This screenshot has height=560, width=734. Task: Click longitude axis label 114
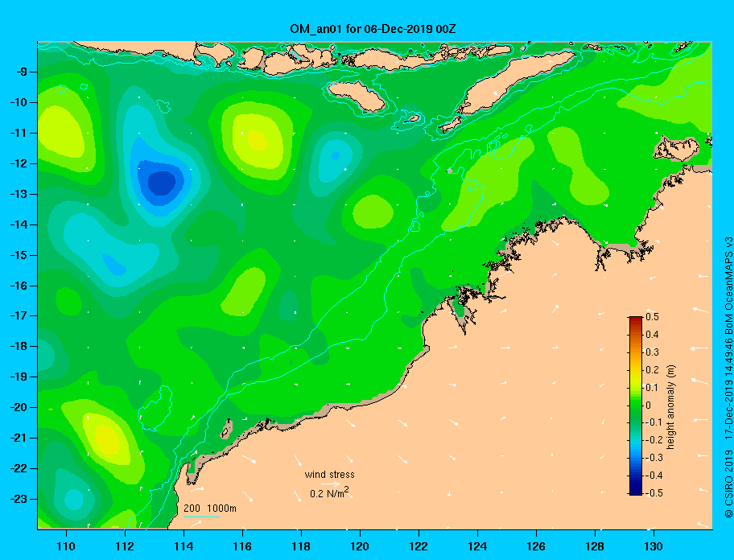click(183, 546)
